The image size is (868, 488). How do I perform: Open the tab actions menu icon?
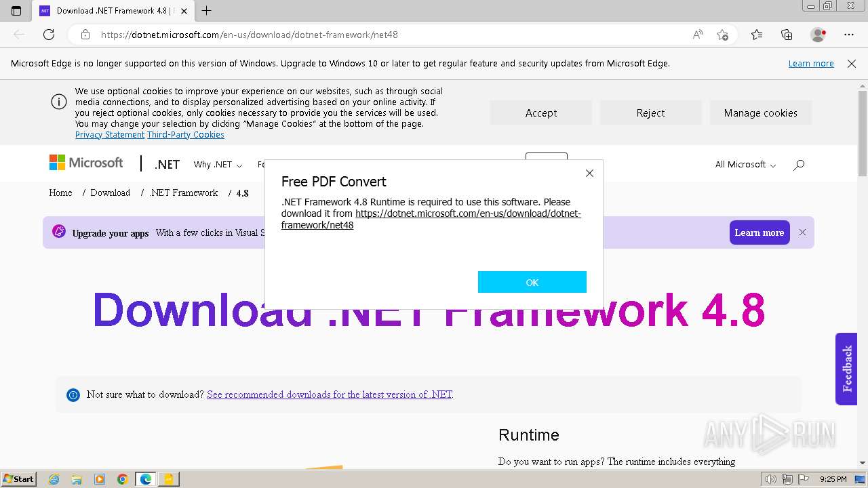[16, 11]
